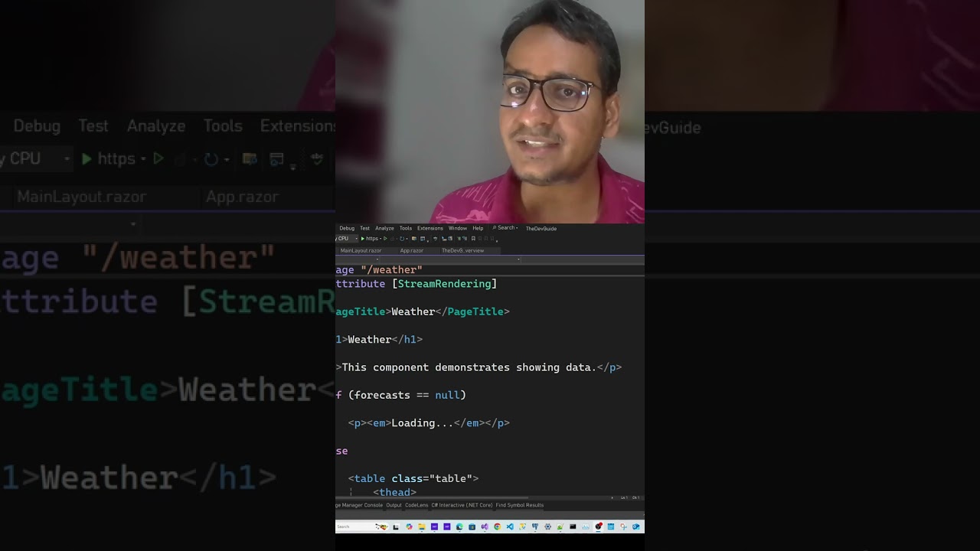Click the table class="table" line

(413, 479)
